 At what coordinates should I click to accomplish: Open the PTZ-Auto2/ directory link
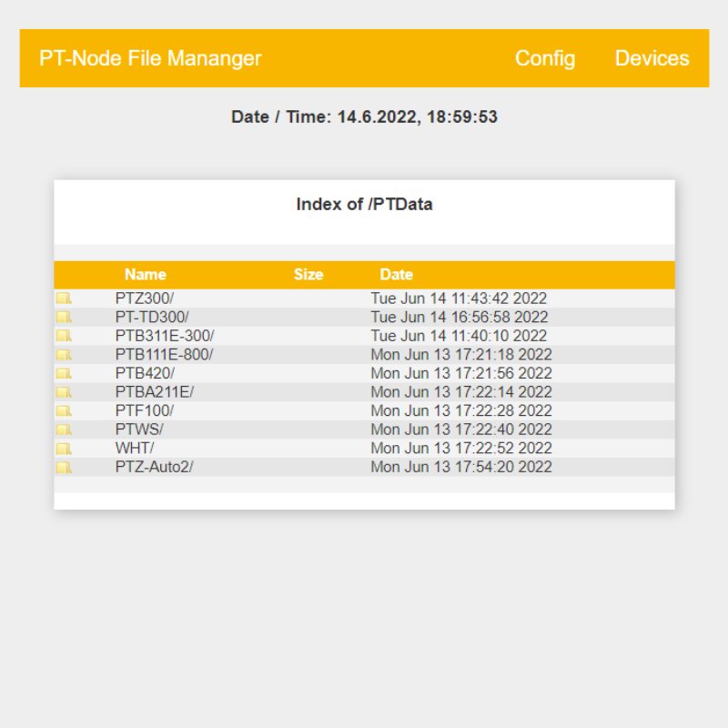pyautogui.click(x=154, y=467)
